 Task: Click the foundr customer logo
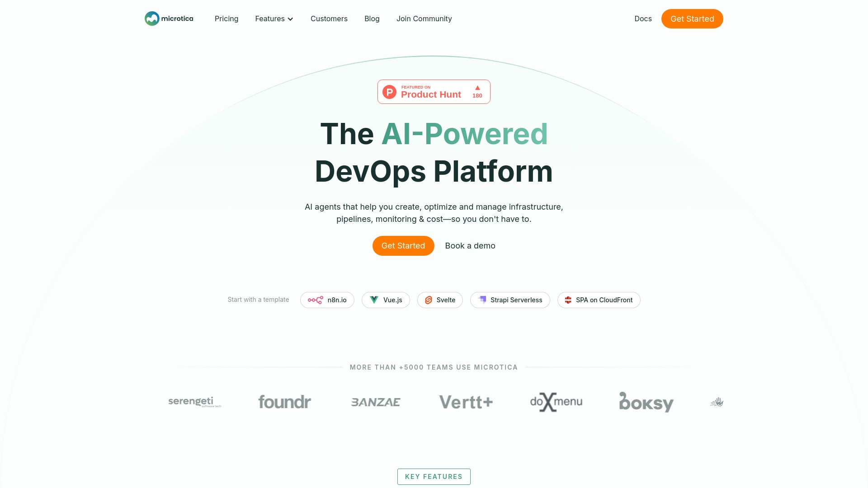[x=284, y=402]
